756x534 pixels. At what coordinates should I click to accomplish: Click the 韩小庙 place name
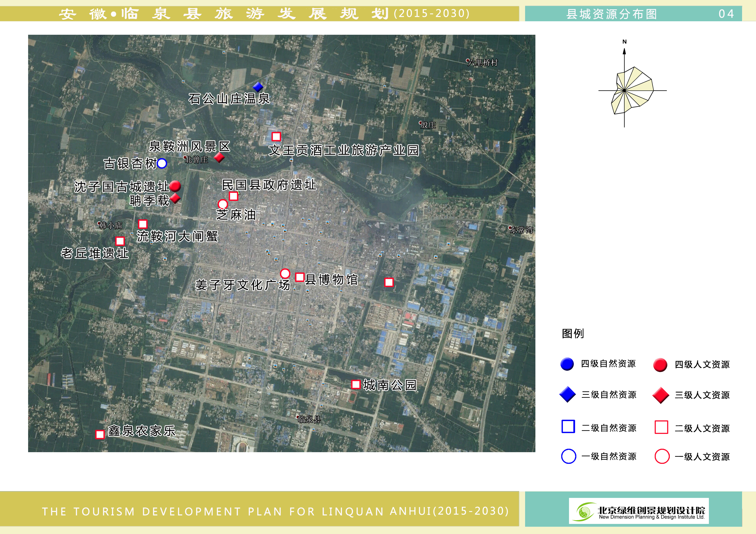coord(111,226)
